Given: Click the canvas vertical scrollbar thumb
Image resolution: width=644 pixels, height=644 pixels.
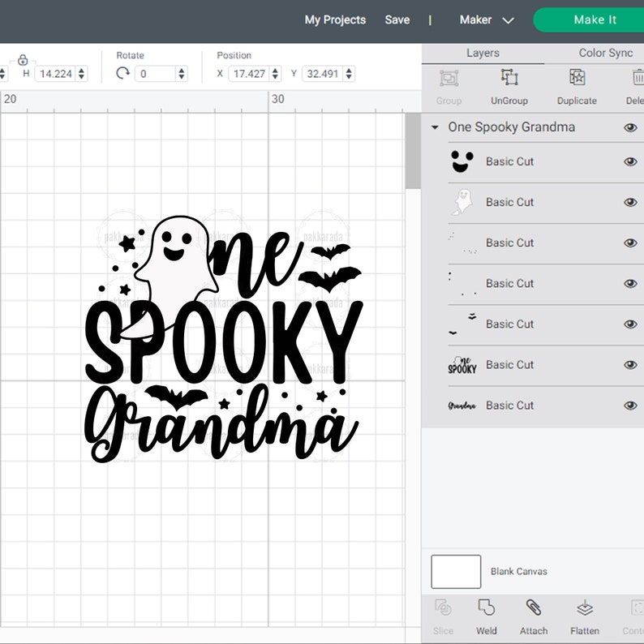Looking at the screenshot, I should pos(412,151).
